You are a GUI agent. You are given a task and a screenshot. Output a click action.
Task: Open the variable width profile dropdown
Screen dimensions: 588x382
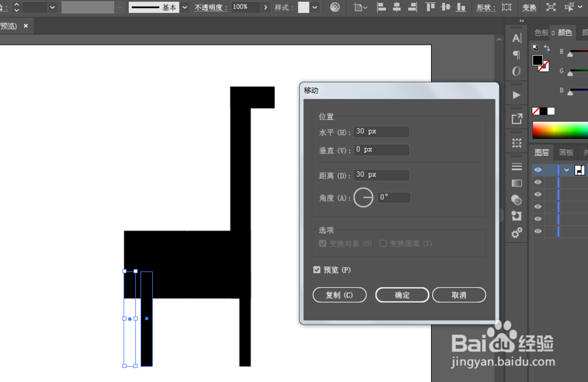(x=119, y=7)
